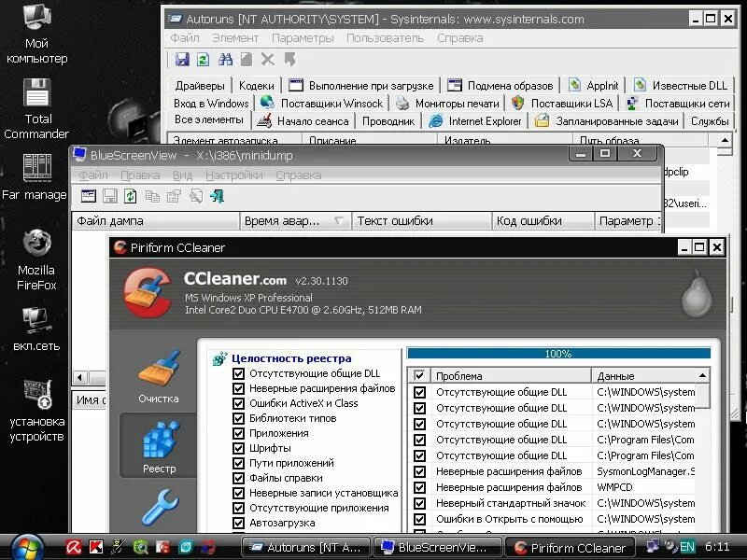Uncheck Неверные расширения файлов in integrity list
Viewport: 747px width, 560px height.
[238, 388]
